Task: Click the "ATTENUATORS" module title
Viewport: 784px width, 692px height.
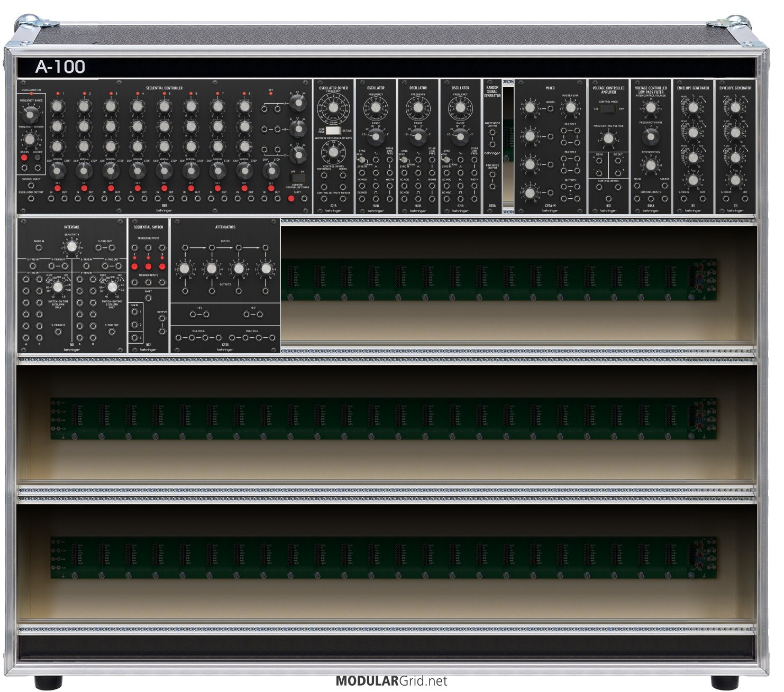Action: tap(225, 227)
